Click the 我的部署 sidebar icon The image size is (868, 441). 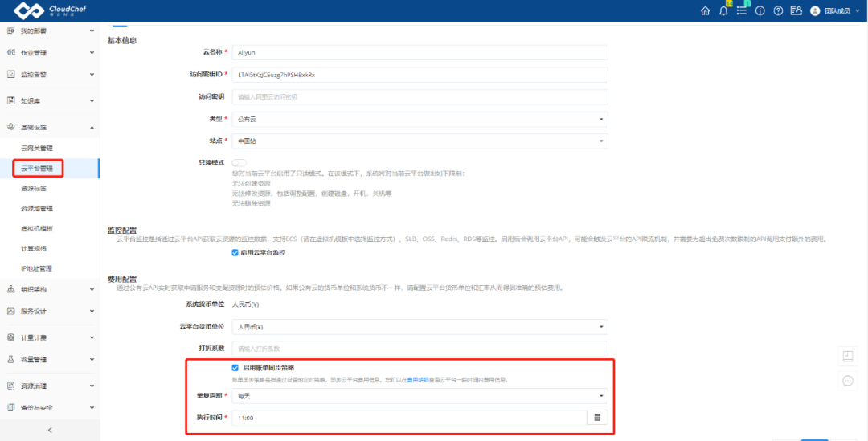(10, 31)
